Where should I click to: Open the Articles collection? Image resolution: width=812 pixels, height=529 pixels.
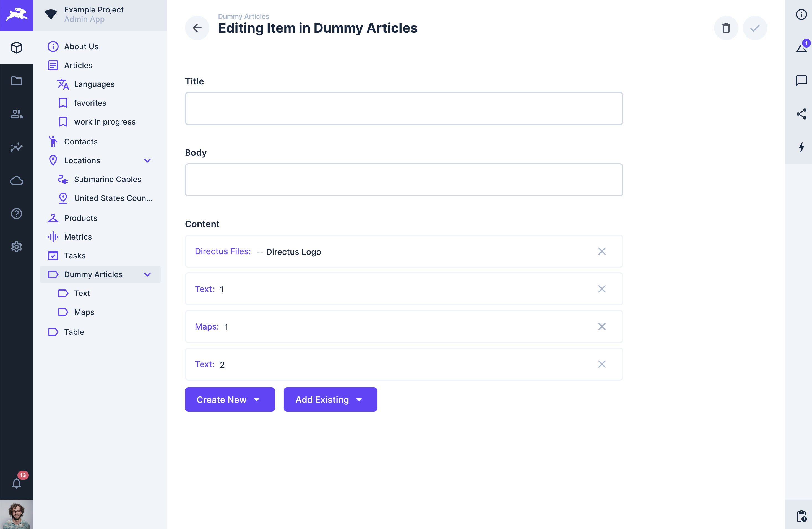[78, 65]
